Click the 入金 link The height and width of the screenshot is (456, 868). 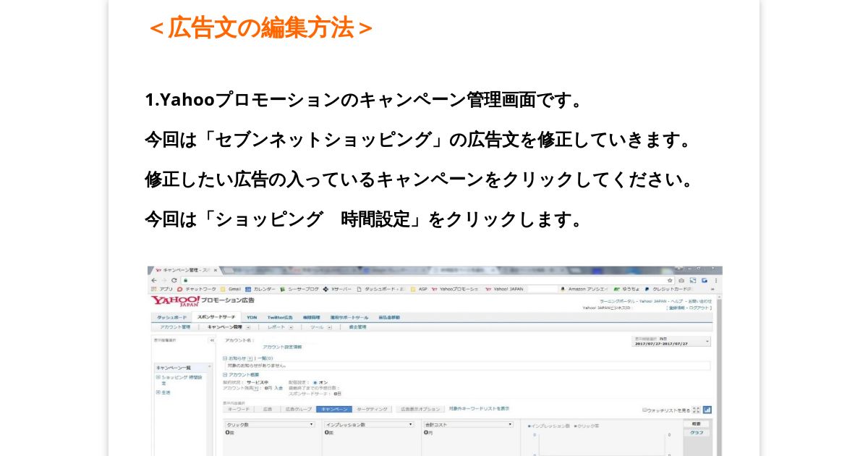point(278,388)
